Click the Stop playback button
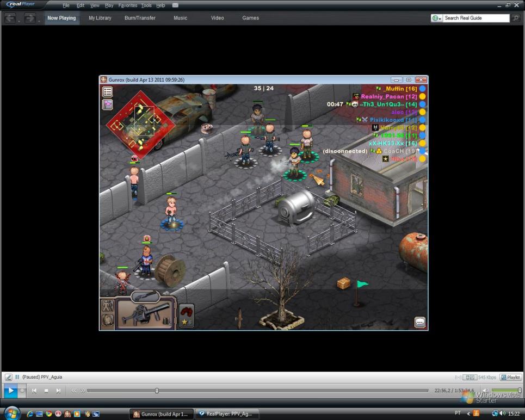 46,391
